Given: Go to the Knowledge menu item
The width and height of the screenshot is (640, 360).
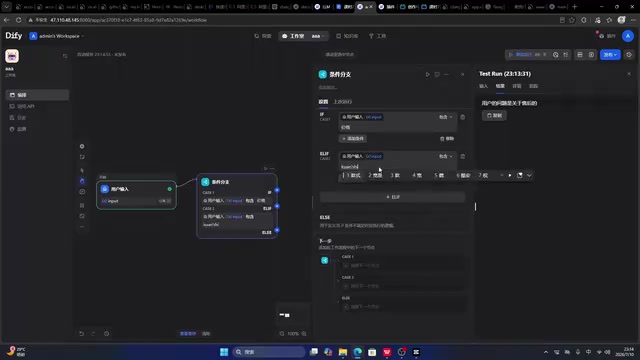Looking at the screenshot, I should 347,36.
